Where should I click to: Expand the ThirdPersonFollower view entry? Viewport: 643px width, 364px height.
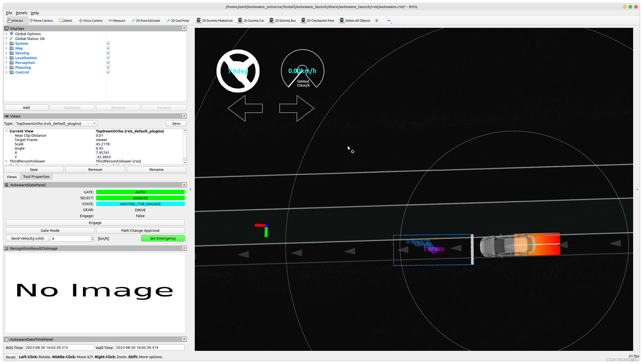6,161
